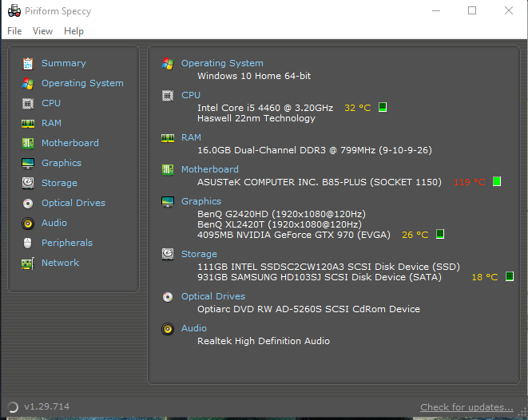Screen dimensions: 528x420
Task: Click the CPU chip icon in summary panel
Action: point(168,96)
